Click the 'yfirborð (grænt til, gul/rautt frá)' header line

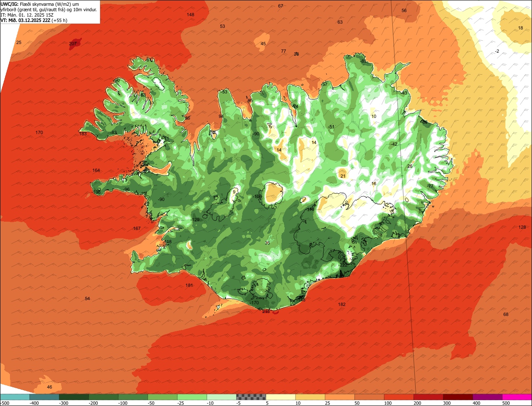pos(49,9)
